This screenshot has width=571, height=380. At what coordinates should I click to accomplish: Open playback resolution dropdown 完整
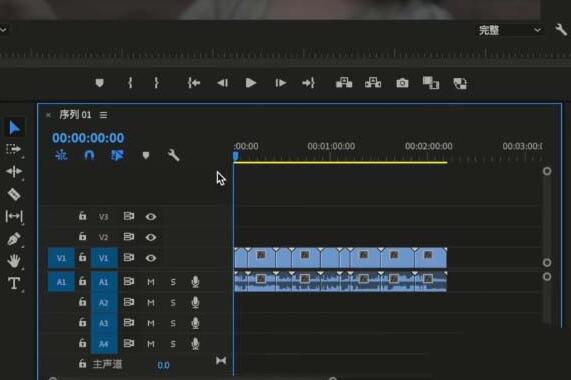(509, 30)
